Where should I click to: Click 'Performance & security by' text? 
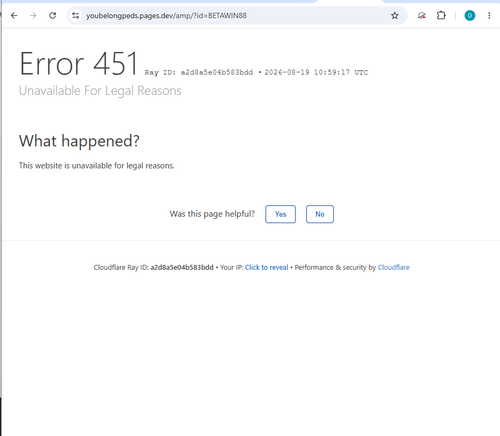point(335,267)
